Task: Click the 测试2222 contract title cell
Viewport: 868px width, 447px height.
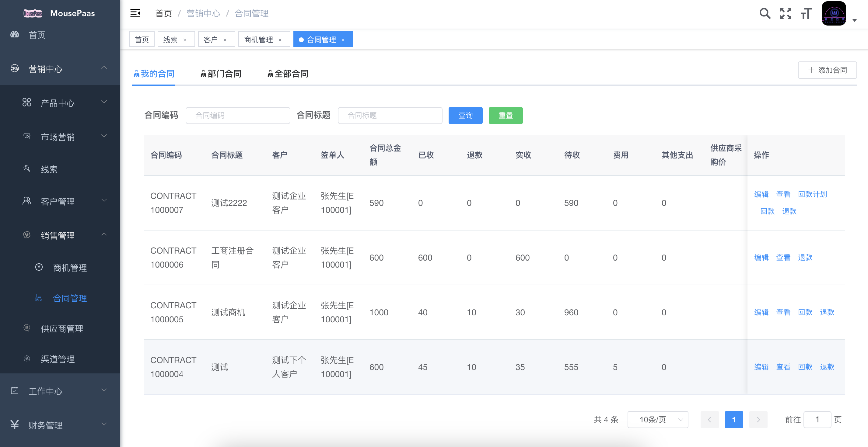Action: pos(229,203)
